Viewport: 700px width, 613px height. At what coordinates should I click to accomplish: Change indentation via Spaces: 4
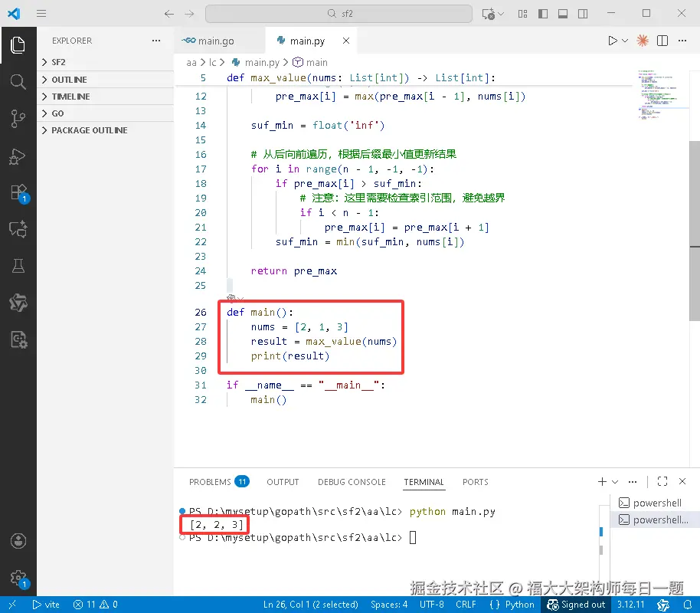coord(389,605)
